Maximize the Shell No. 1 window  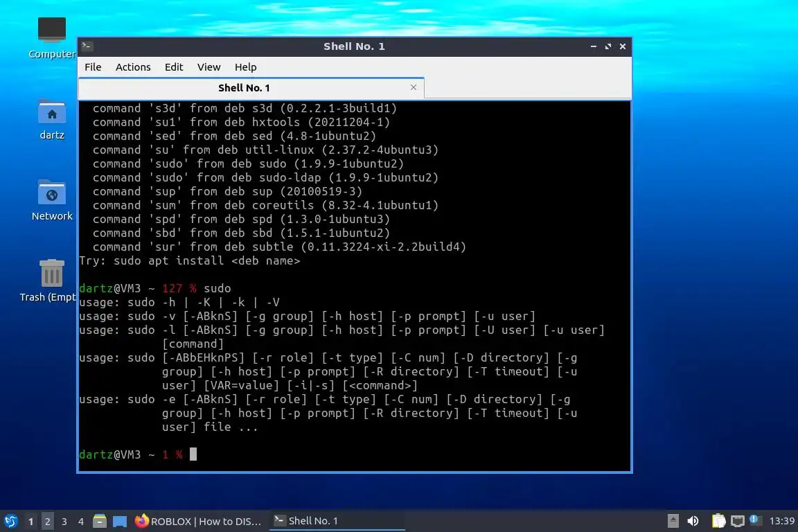click(x=608, y=46)
